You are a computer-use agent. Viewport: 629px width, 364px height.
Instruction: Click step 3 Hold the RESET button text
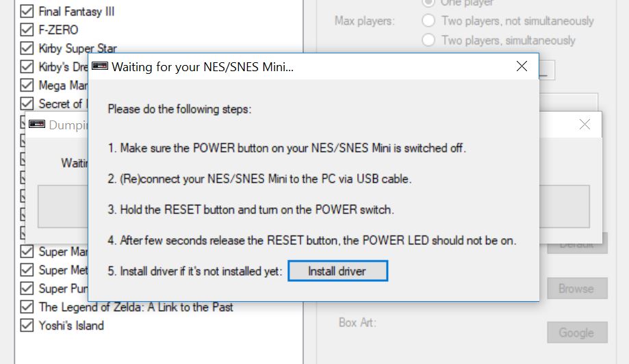tap(251, 209)
